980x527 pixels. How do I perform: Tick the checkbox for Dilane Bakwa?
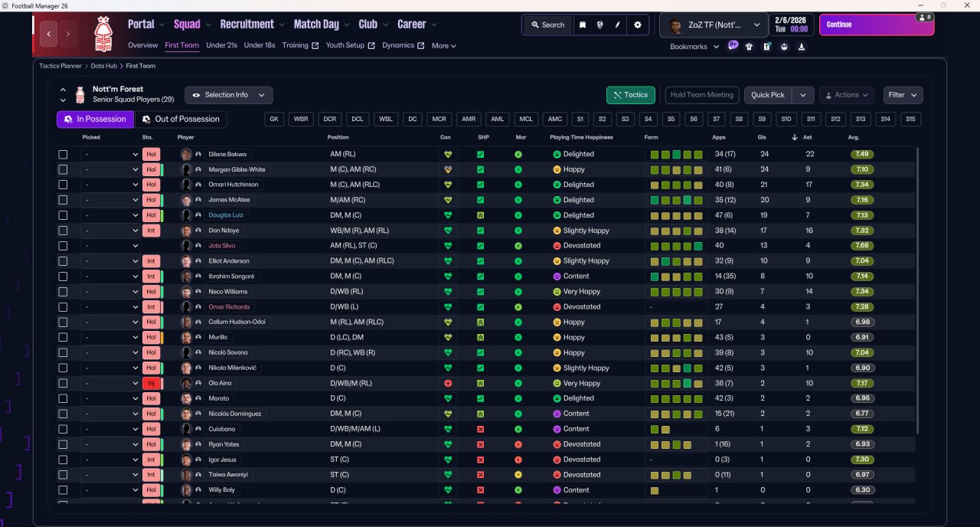tap(63, 154)
